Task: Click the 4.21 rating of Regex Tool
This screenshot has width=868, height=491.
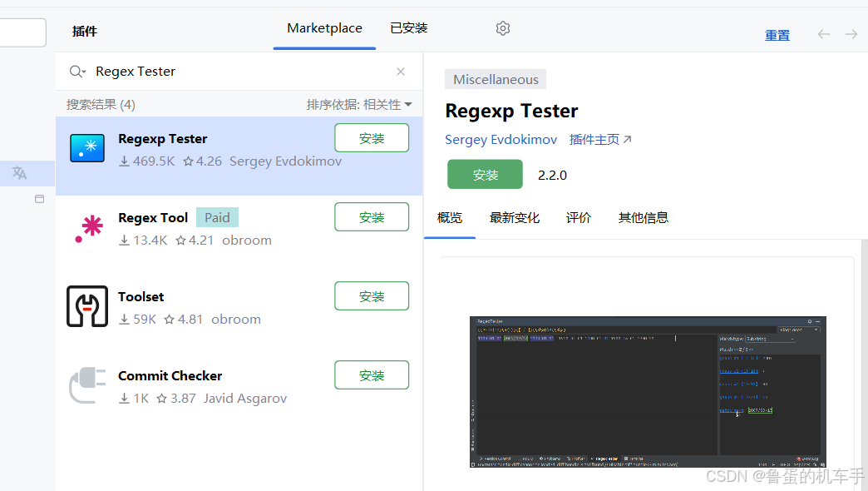Action: pos(195,241)
